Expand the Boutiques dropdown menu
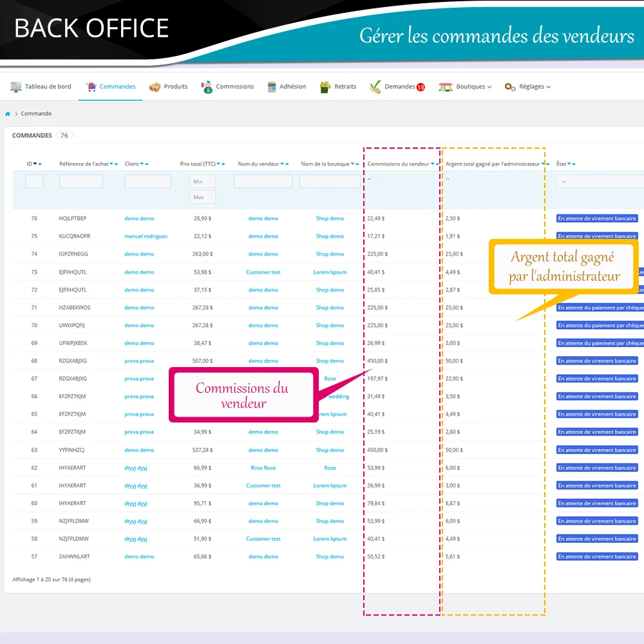Viewport: 644px width, 644px height. (x=489, y=87)
